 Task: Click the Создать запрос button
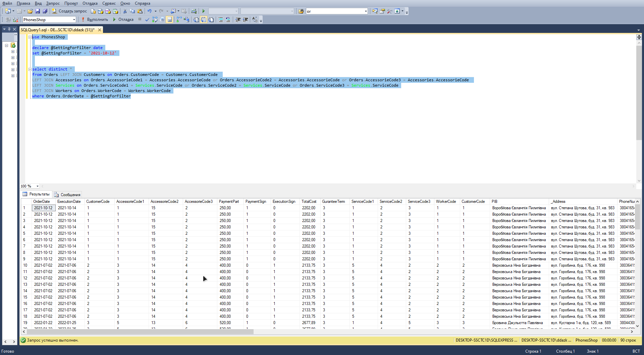point(69,11)
